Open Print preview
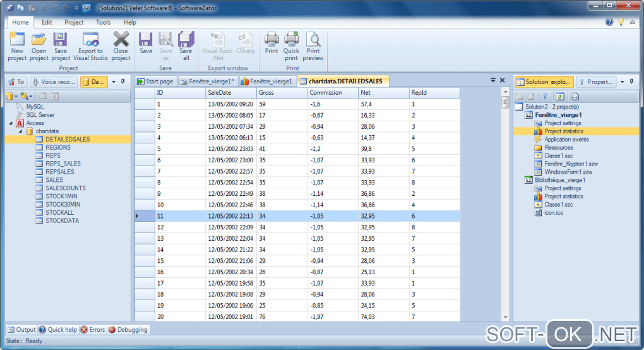The width and height of the screenshot is (644, 350). pos(313,46)
